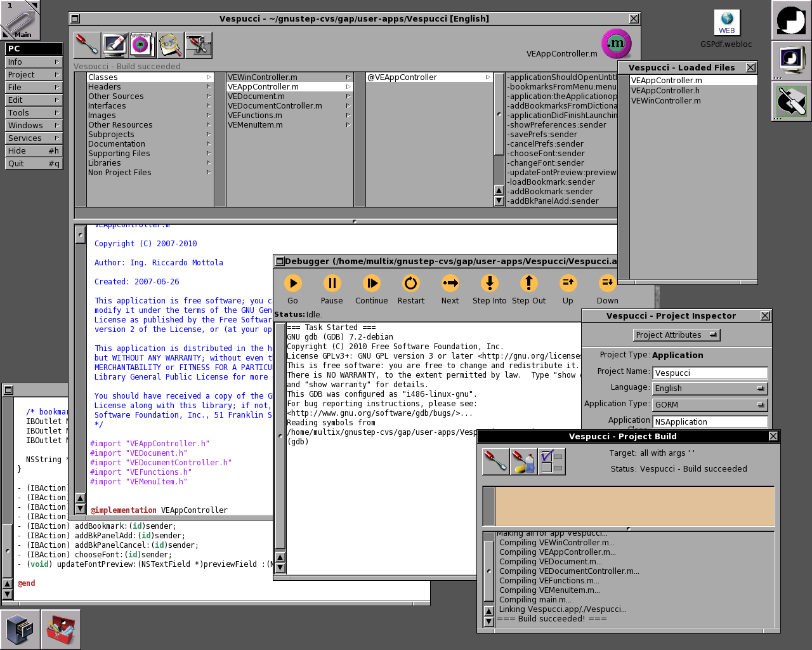Select VEAppController.h in Loaded Files

[x=665, y=91]
